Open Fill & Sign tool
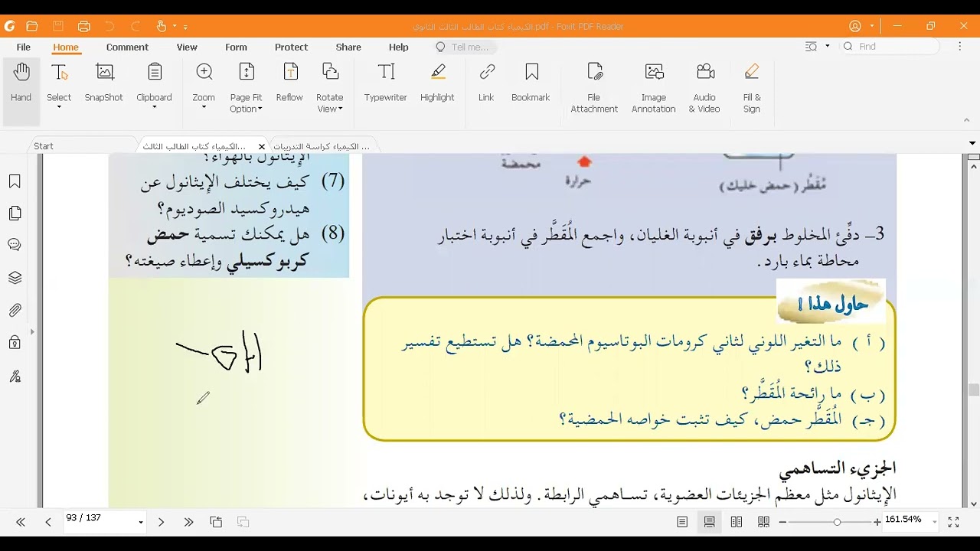Image resolution: width=980 pixels, height=551 pixels. point(752,88)
